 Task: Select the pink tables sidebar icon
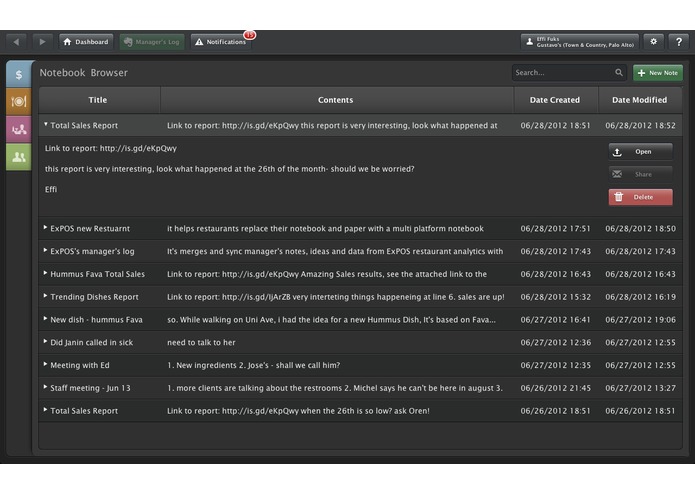point(19,129)
